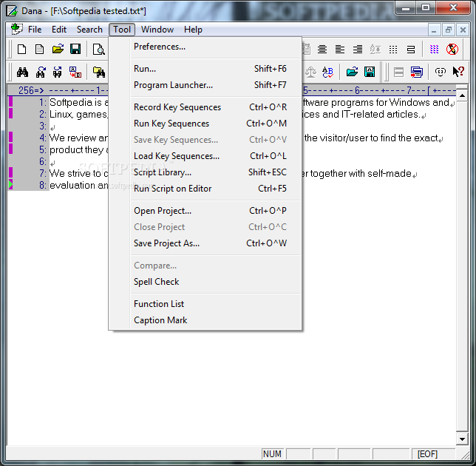Click the find next binoculars icon
The width and height of the screenshot is (476, 466).
[x=41, y=72]
